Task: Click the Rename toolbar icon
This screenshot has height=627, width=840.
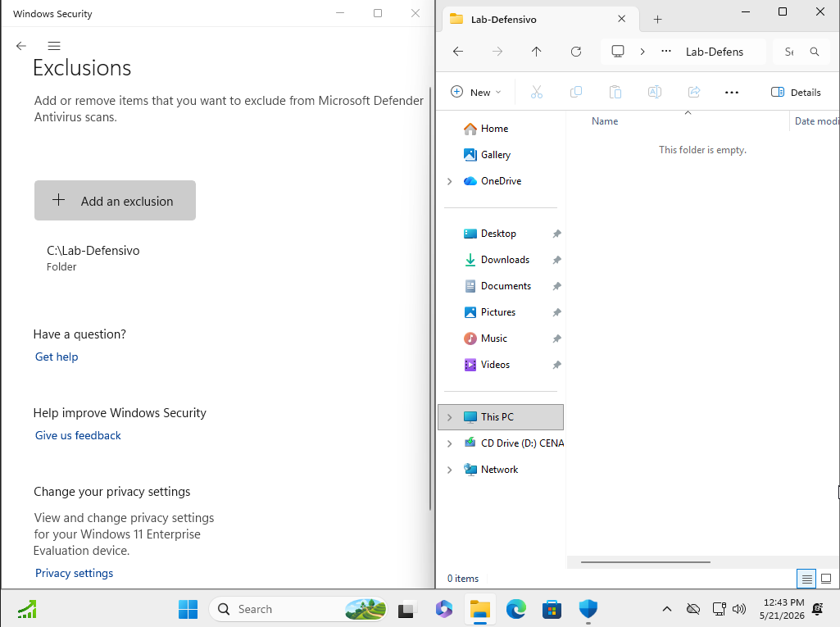Action: [x=655, y=92]
